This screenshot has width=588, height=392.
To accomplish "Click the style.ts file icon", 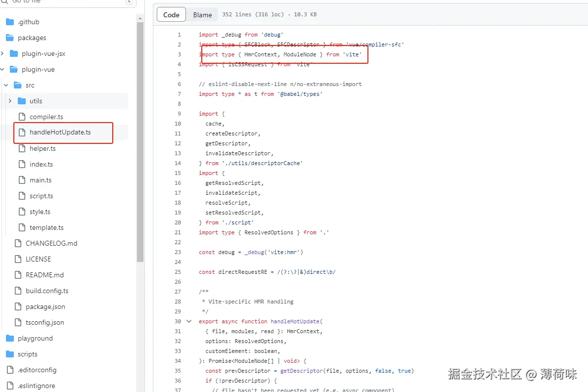I will coord(22,212).
